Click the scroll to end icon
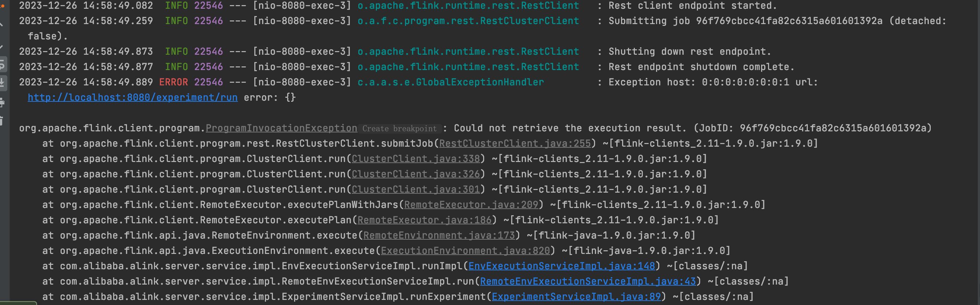The height and width of the screenshot is (305, 980). [x=2, y=82]
